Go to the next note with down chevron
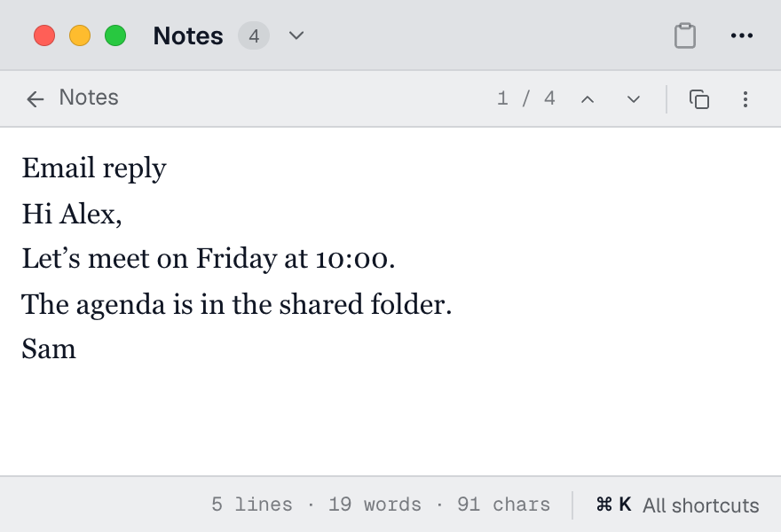 point(634,99)
